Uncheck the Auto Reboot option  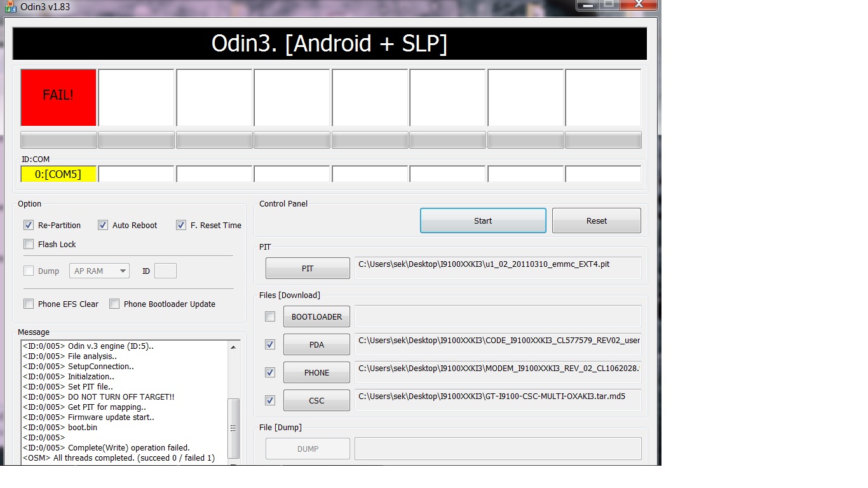pyautogui.click(x=103, y=225)
